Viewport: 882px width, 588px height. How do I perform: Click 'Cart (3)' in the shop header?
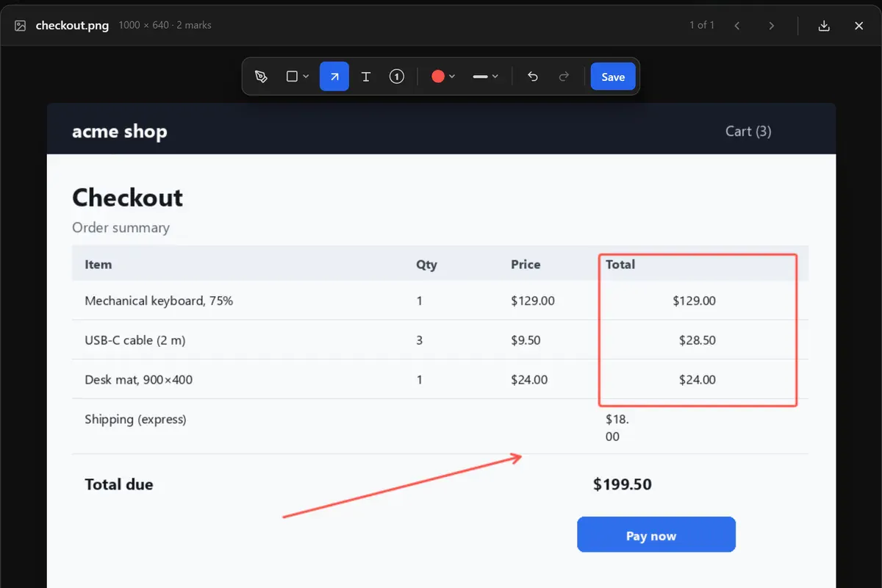coord(748,131)
